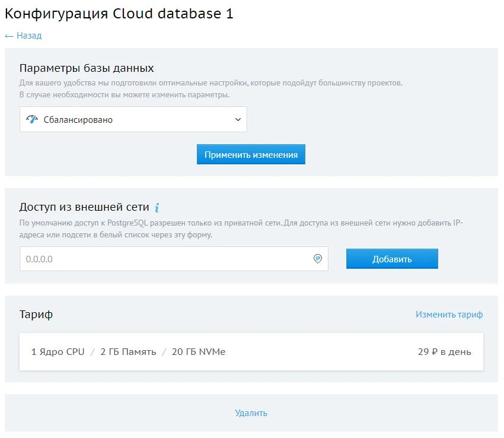
Task: Click Удалить to delete the database
Action: coord(251,413)
